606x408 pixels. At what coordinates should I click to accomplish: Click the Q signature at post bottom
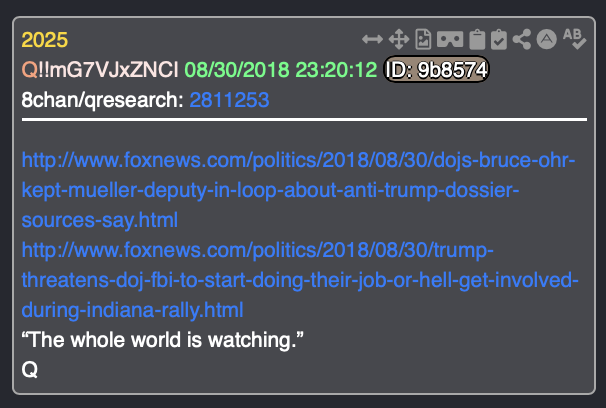(x=30, y=370)
